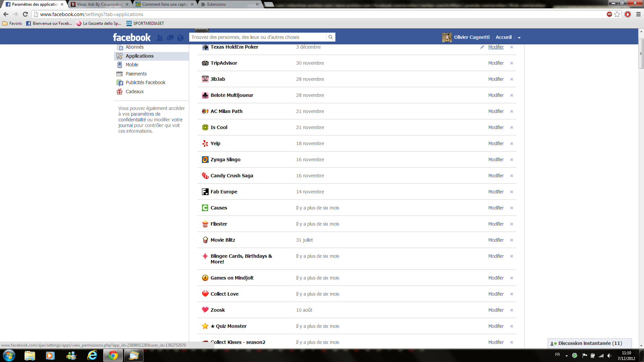Click the Zynga Slingo icon
644x362 pixels.
(x=205, y=160)
